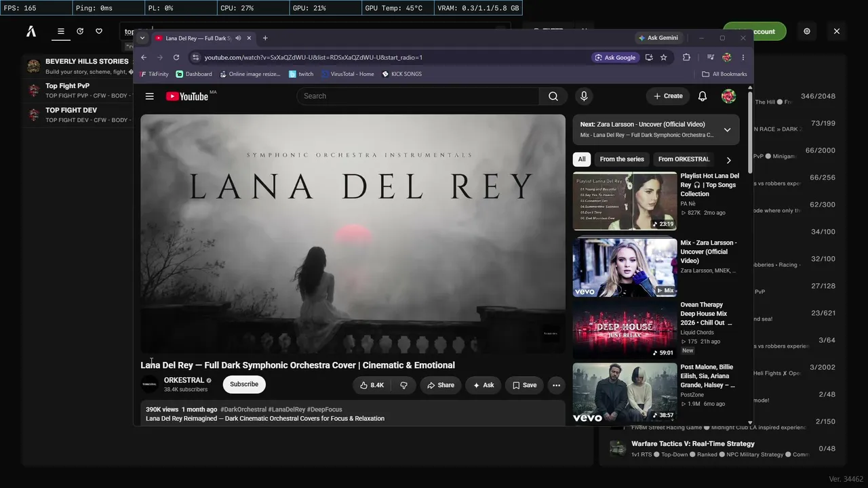Open the twitch bookmark
Viewport: 868px width, 488px height.
coord(301,74)
